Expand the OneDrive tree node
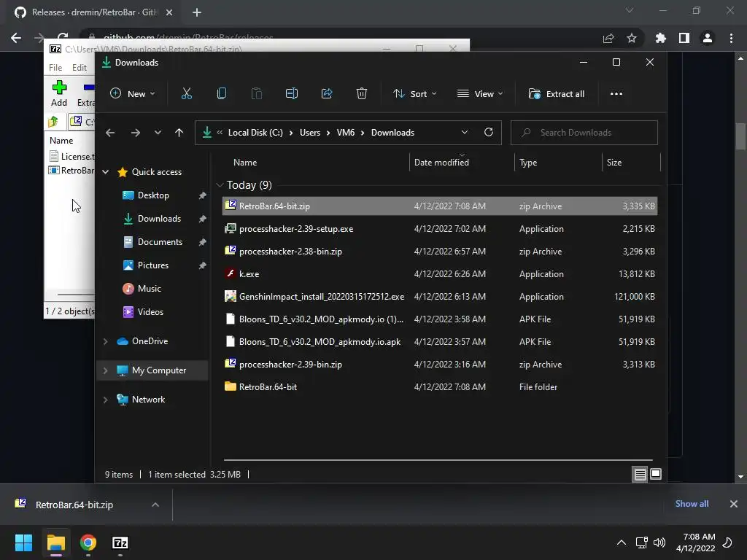 [106, 341]
